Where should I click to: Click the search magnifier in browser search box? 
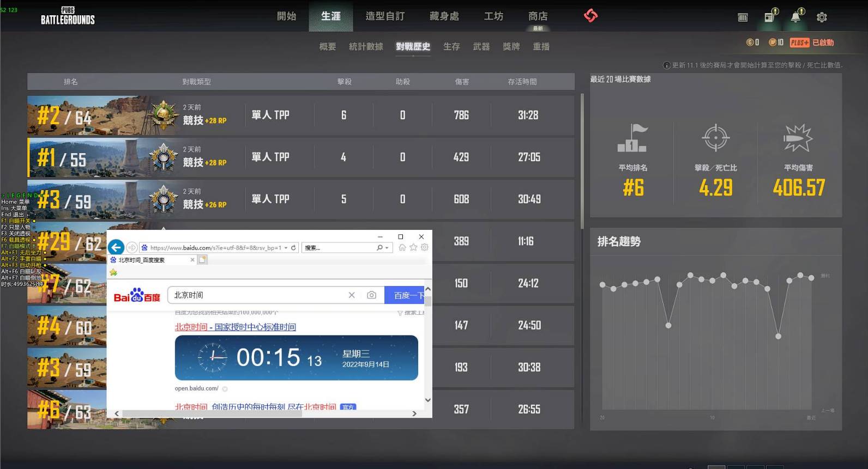(x=379, y=248)
